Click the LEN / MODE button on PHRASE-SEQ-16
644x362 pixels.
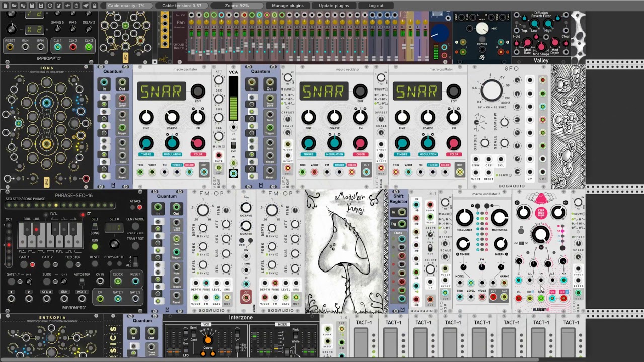135,227
